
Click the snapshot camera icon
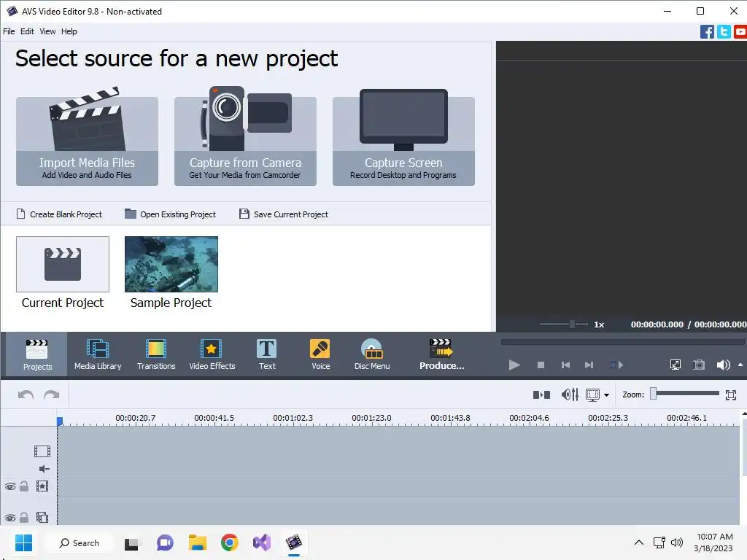tap(699, 365)
